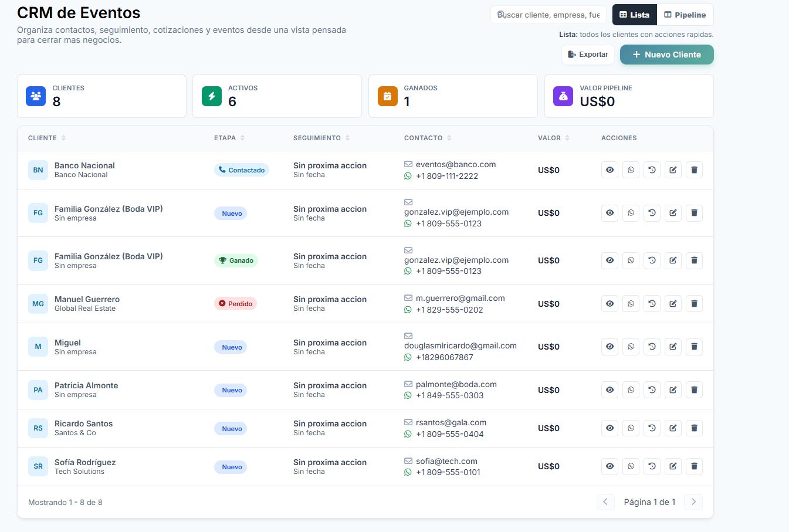This screenshot has width=789, height=532.
Task: Delete the Miguel client
Action: pos(694,347)
